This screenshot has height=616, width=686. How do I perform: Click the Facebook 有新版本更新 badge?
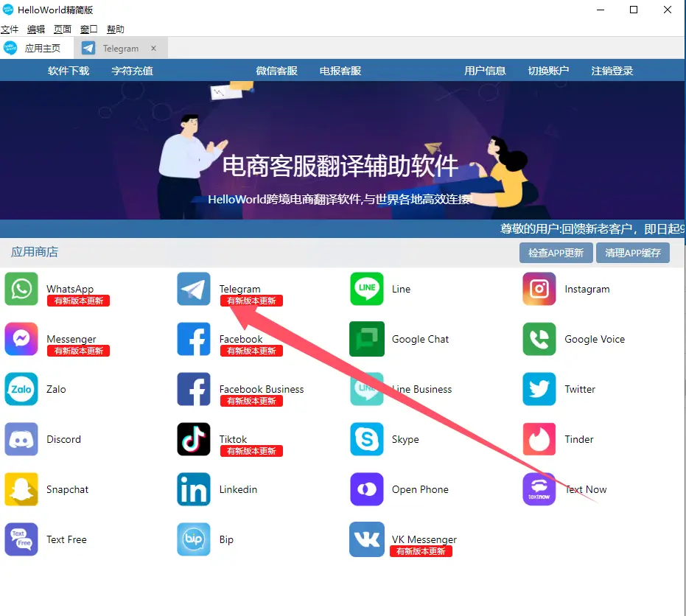tap(251, 351)
